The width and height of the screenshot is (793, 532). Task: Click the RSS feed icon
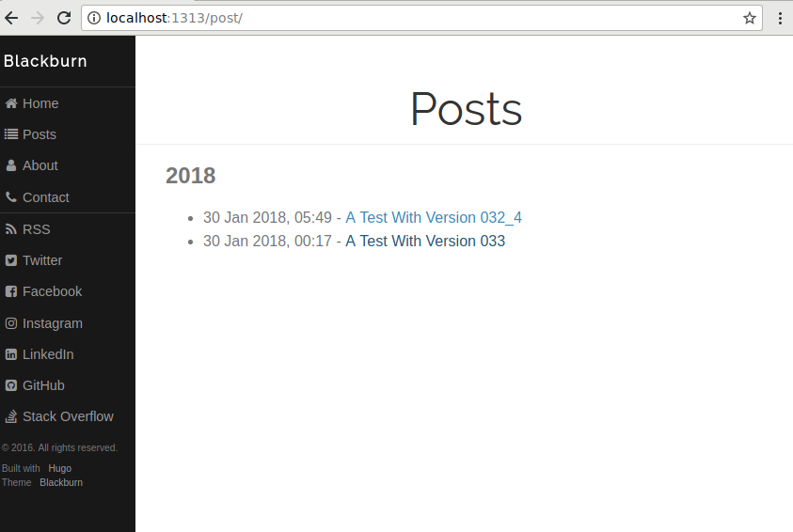click(x=11, y=229)
